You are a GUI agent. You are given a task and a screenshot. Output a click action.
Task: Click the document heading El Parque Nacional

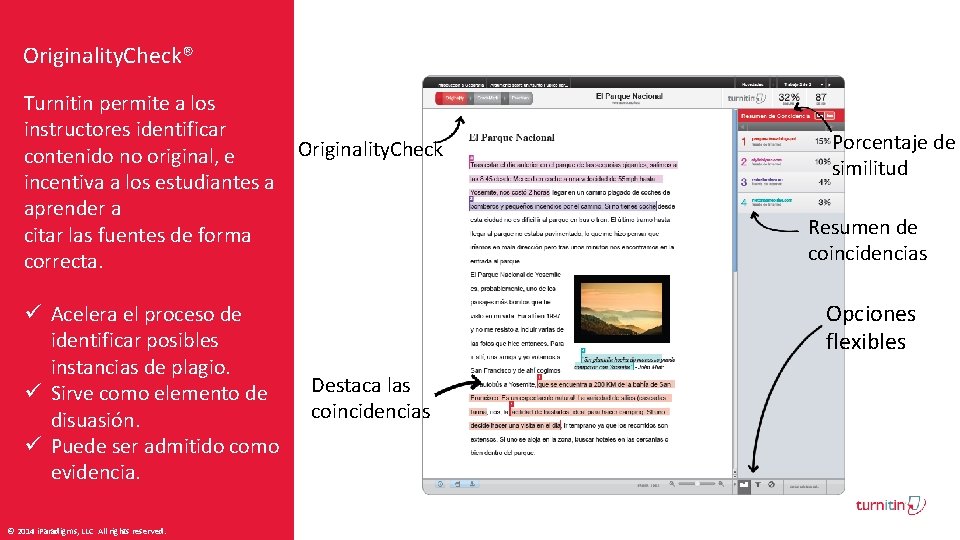[x=511, y=138]
